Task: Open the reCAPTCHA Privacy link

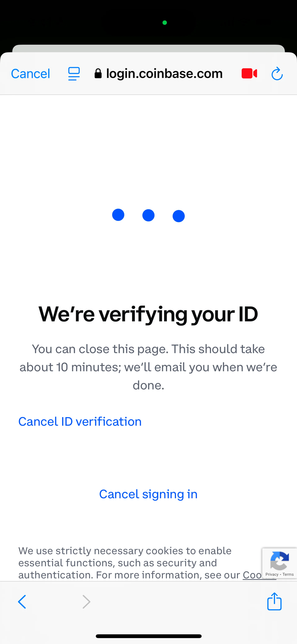Action: tap(272, 574)
